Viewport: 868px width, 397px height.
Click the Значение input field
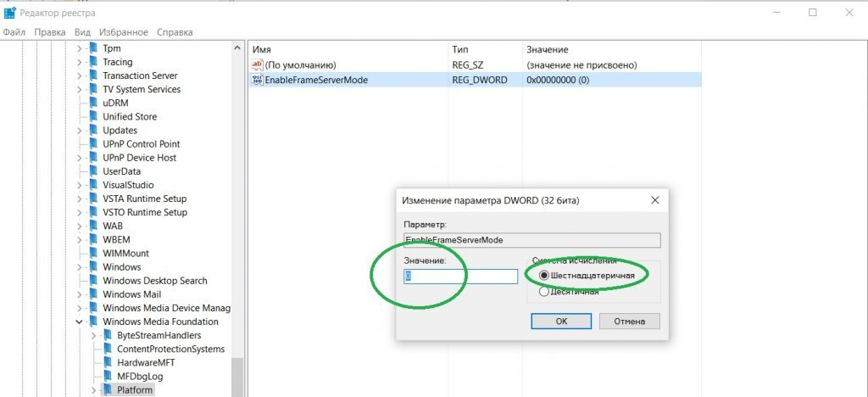click(460, 277)
